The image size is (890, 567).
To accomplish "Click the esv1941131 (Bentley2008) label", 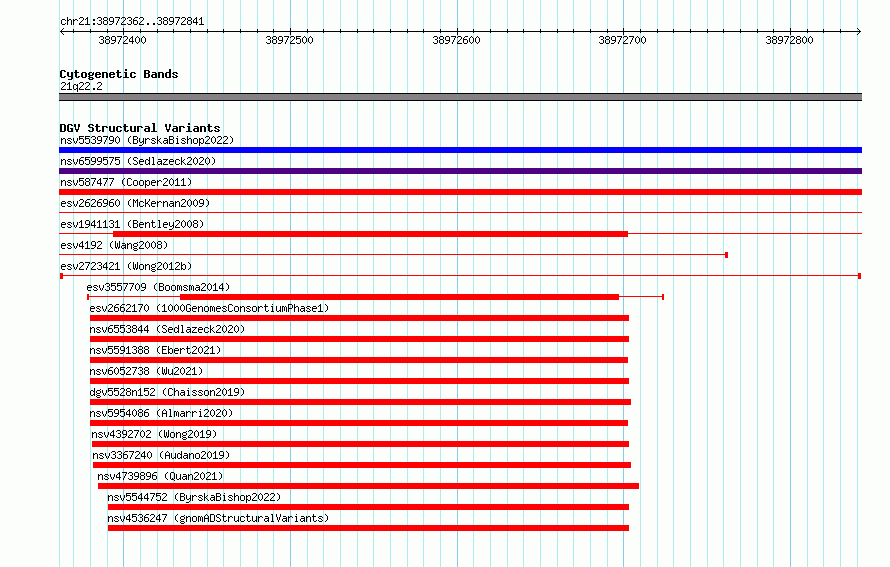I will tap(132, 224).
